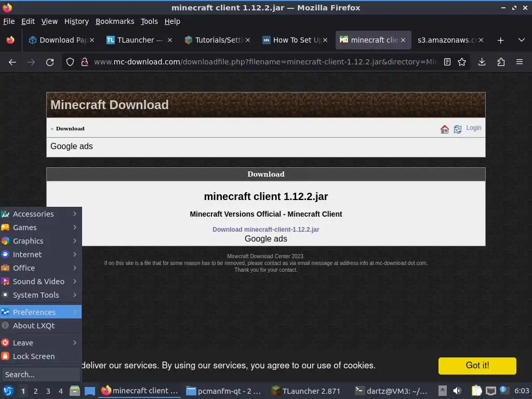532x399 pixels.
Task: Open the volume control in system tray
Action: coord(457,391)
